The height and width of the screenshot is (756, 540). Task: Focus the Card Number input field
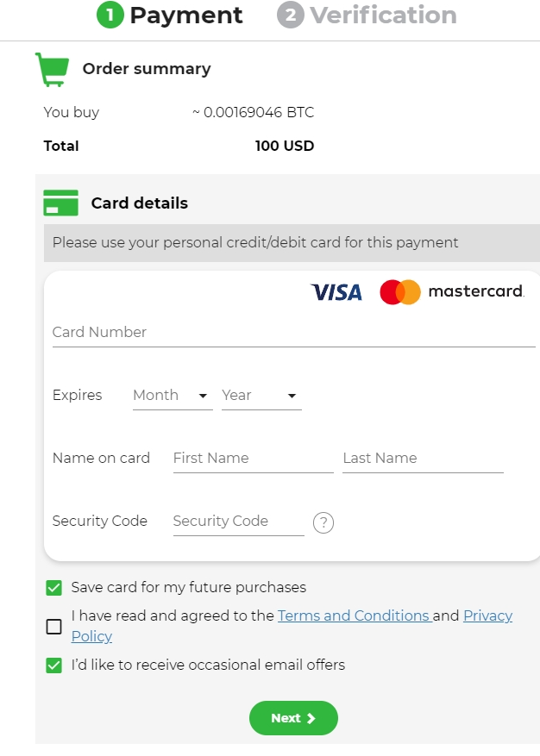294,333
